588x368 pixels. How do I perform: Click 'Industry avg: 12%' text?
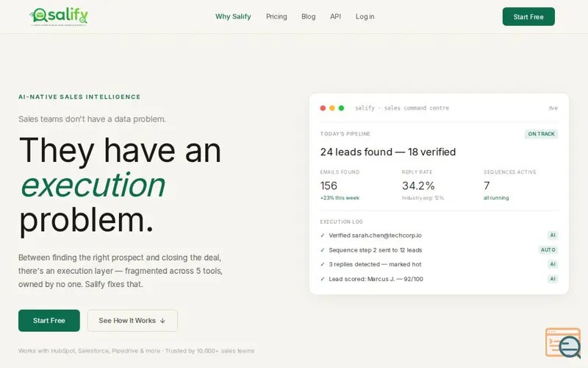(423, 198)
